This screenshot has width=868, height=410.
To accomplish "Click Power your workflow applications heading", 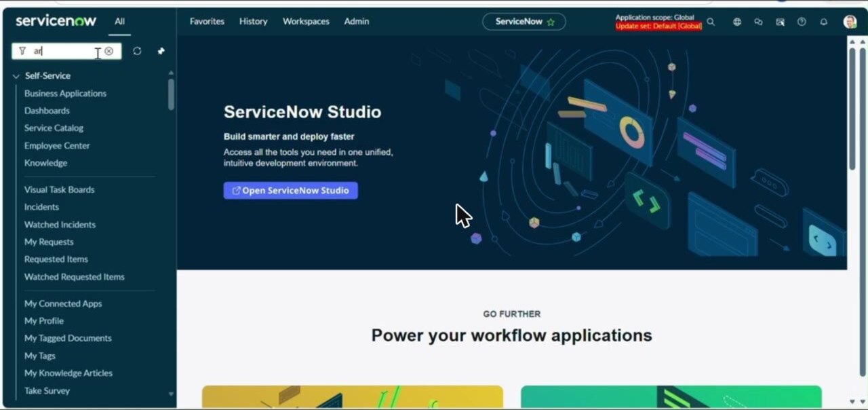I will tap(511, 335).
